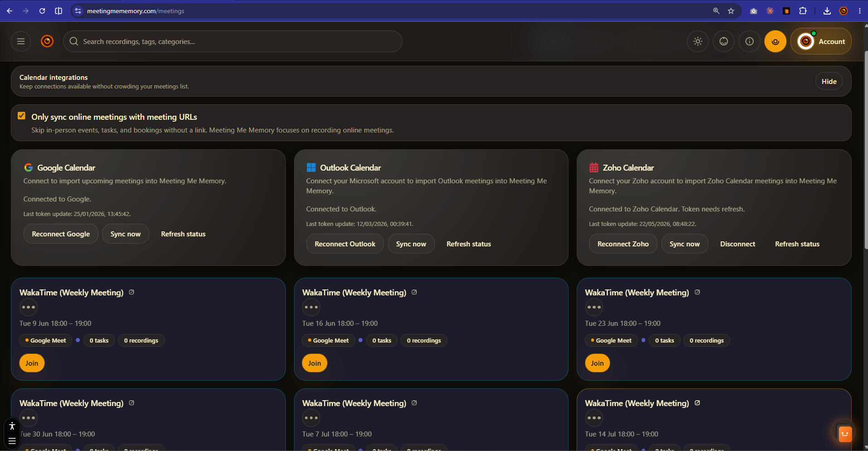868x451 pixels.
Task: Click the Meeting Me Memory logo icon
Action: tap(47, 41)
